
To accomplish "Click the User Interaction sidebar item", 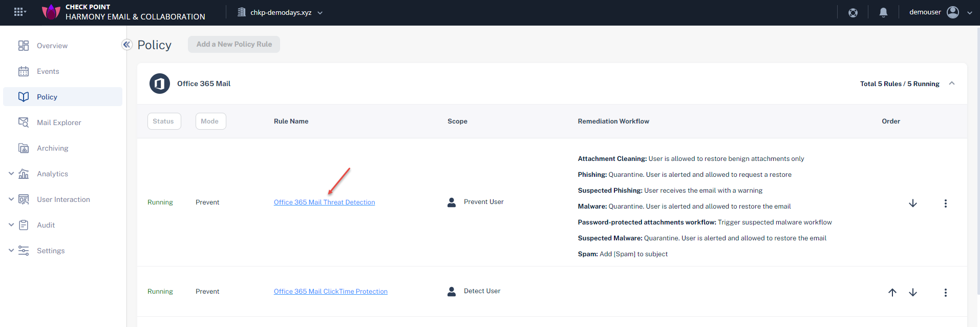I will (x=62, y=199).
